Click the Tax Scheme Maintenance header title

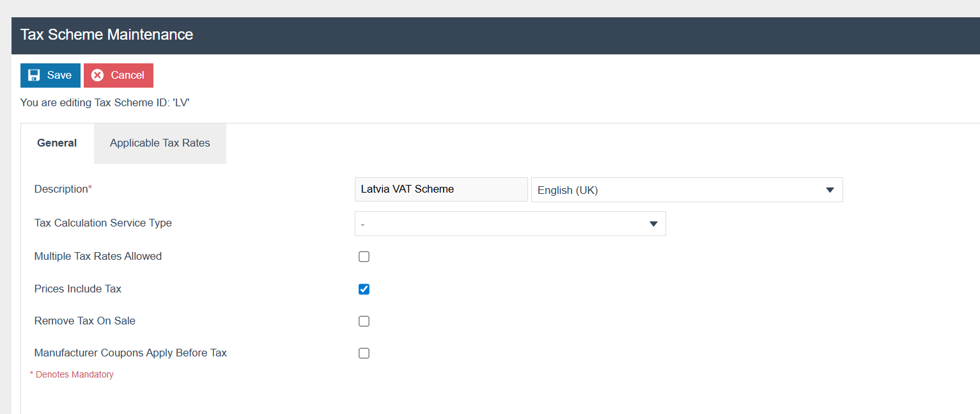coord(107,35)
